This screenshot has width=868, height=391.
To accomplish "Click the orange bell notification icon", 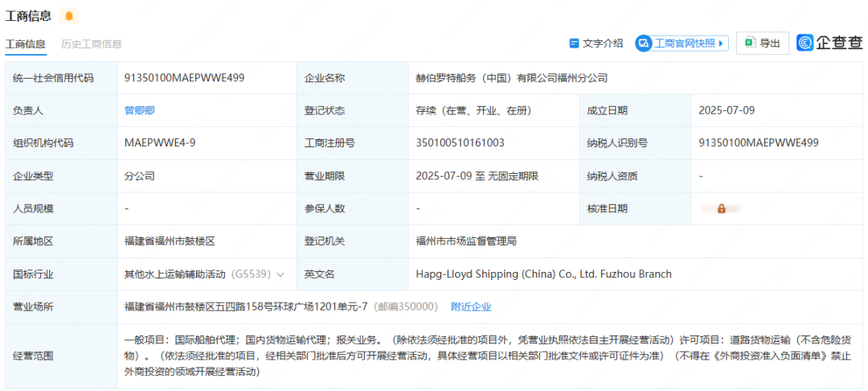I will (68, 16).
